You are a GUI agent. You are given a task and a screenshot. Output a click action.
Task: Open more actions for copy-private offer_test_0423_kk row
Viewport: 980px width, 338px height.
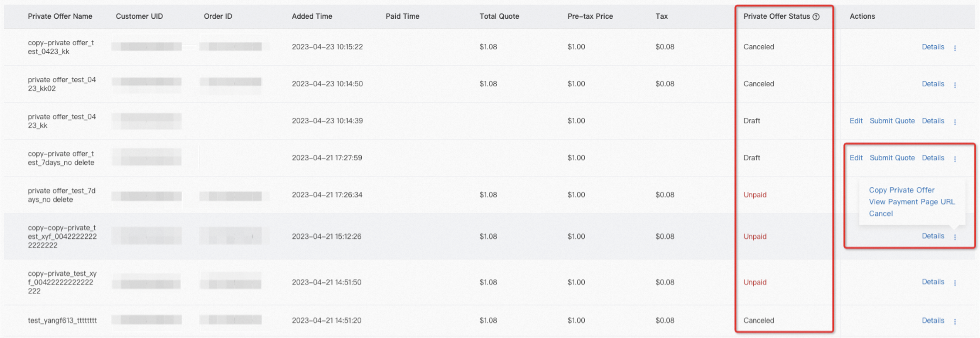(955, 48)
